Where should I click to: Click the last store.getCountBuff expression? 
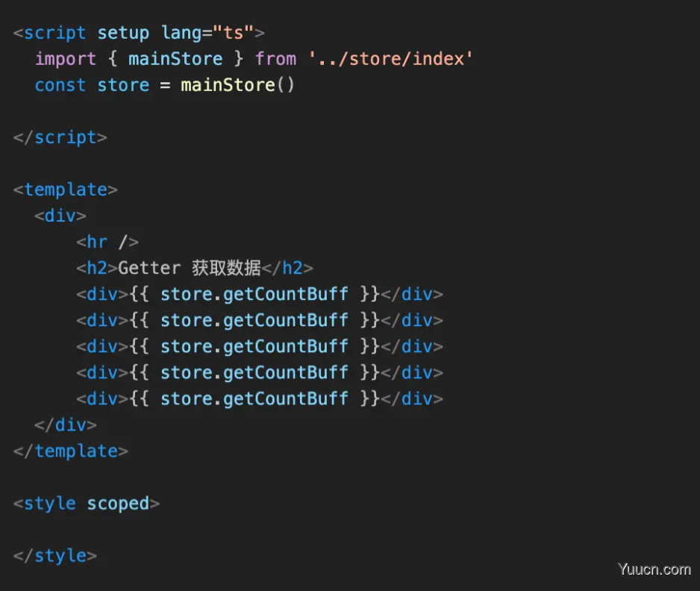[254, 398]
